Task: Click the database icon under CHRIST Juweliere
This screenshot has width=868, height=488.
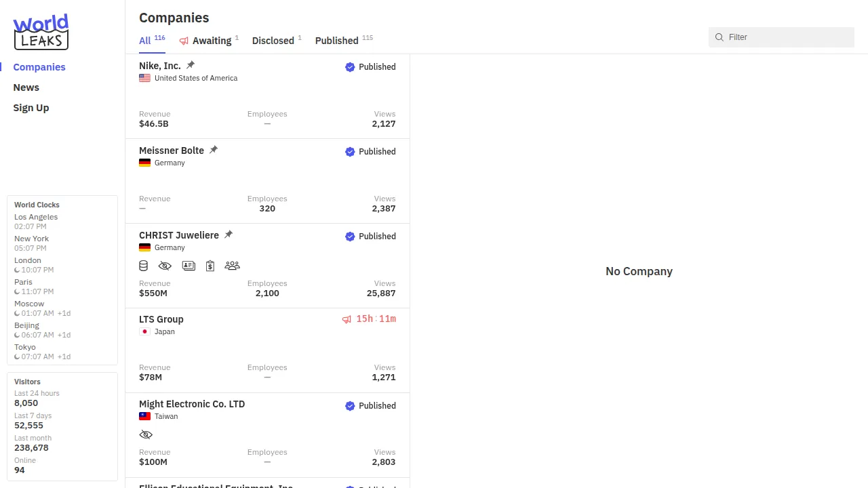Action: point(144,266)
